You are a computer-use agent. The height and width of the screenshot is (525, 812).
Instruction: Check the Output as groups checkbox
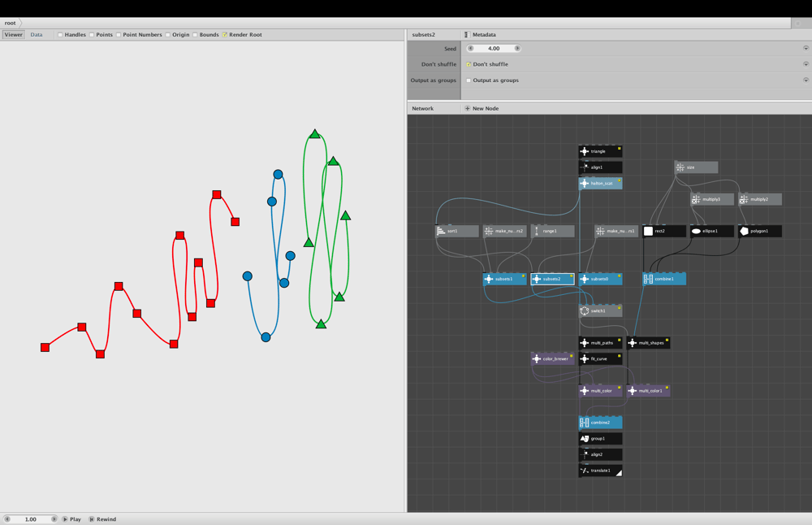[469, 80]
